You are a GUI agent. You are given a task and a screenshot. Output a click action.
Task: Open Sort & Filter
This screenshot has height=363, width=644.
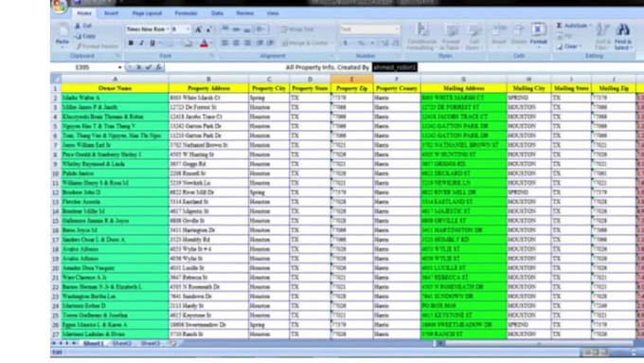[x=603, y=36]
